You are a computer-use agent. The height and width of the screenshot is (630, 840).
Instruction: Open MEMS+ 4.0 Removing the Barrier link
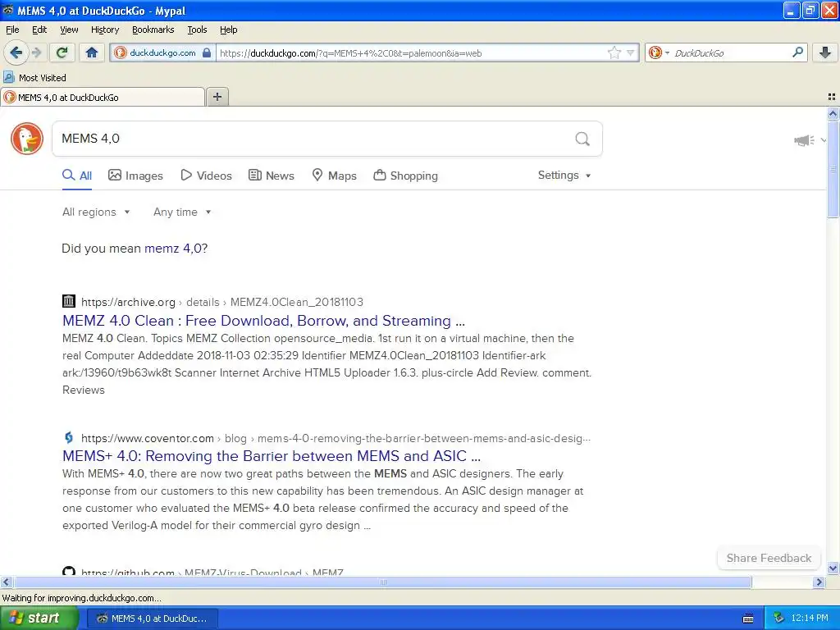272,456
